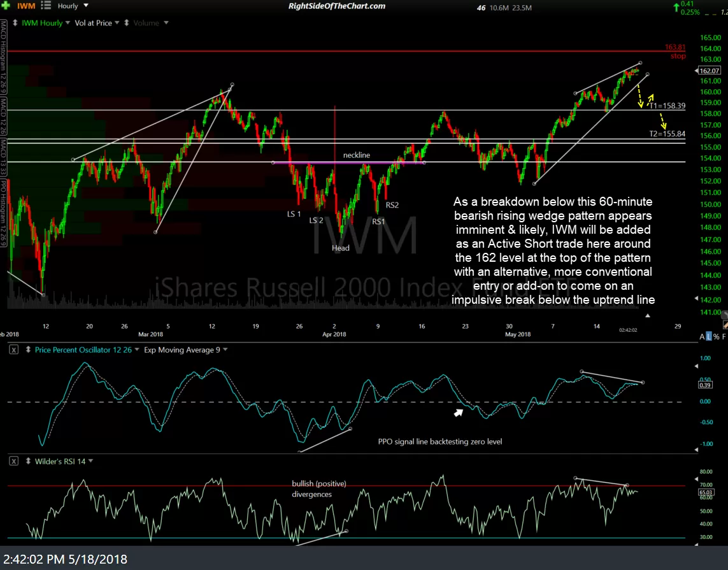Open the Price Percent Oscillator 12 26 dropdown arrow
This screenshot has height=570, width=728.
[x=137, y=350]
